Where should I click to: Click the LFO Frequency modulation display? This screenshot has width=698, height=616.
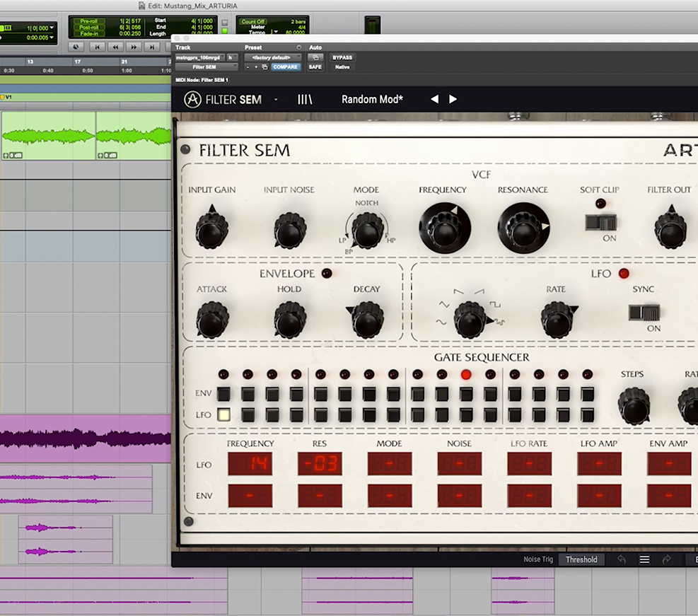point(250,464)
